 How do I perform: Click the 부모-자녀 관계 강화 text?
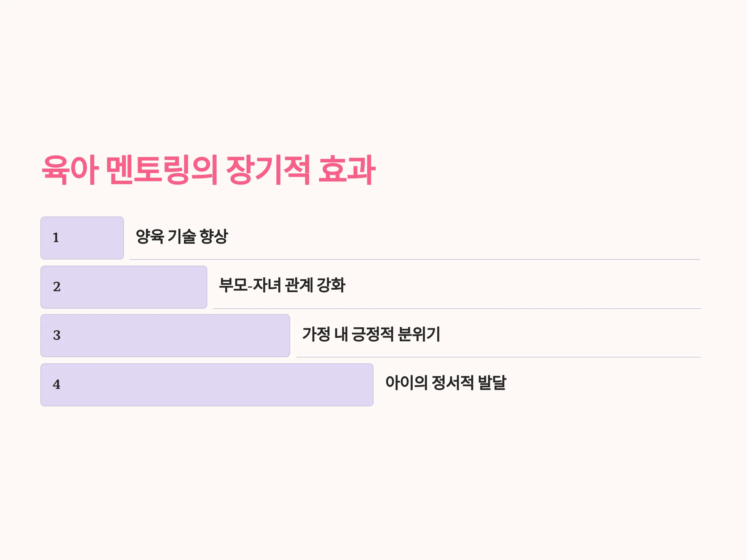click(282, 285)
